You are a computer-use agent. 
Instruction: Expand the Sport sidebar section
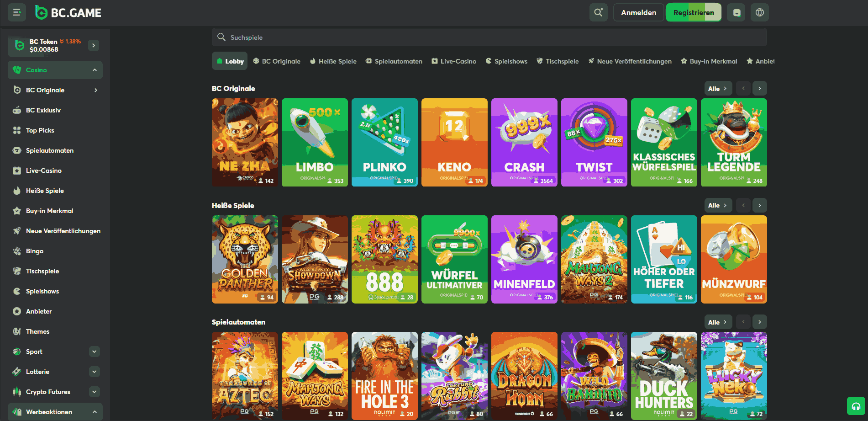95,352
